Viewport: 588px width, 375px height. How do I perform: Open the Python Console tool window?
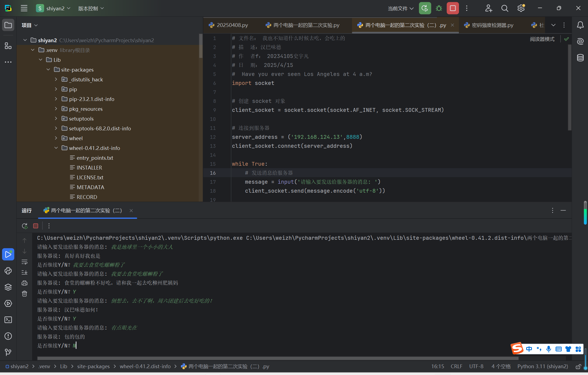point(8,271)
